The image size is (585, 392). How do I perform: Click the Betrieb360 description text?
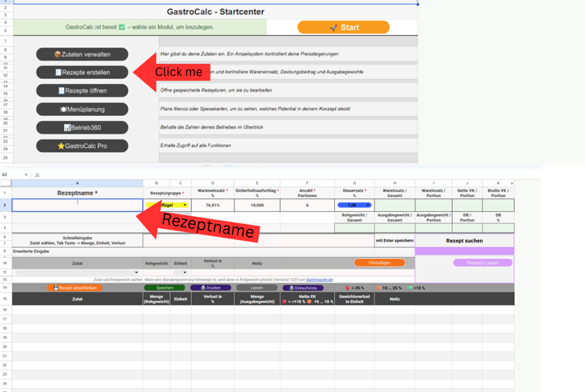click(x=212, y=127)
